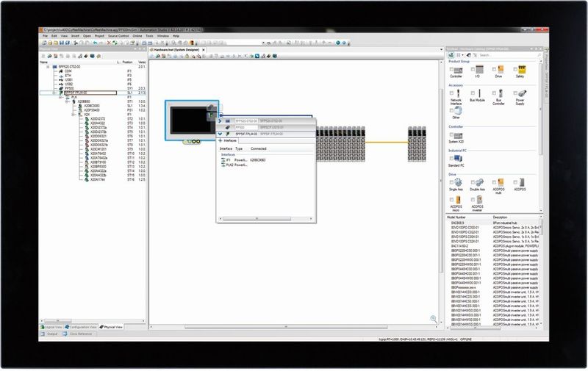Click the I/O product group icon

click(479, 70)
